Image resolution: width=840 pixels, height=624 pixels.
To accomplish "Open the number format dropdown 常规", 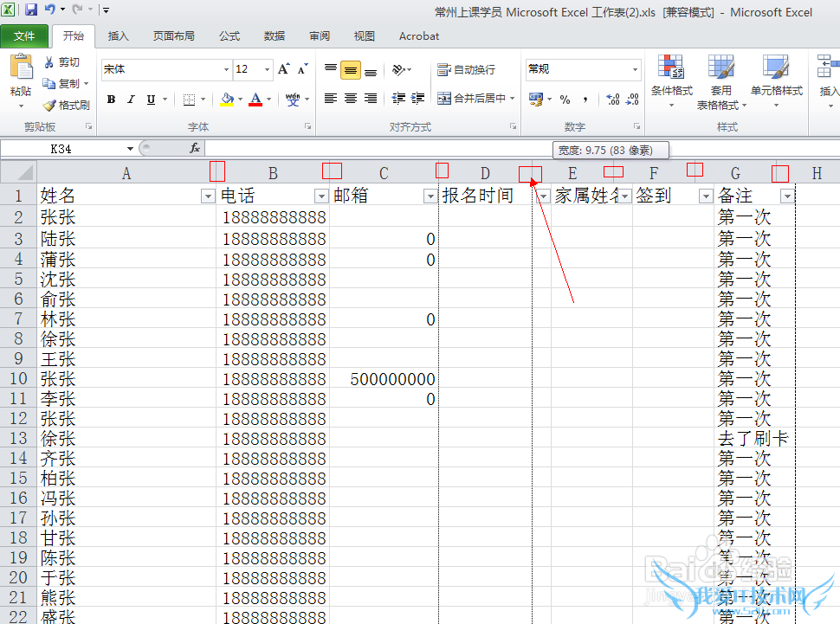I will [635, 69].
